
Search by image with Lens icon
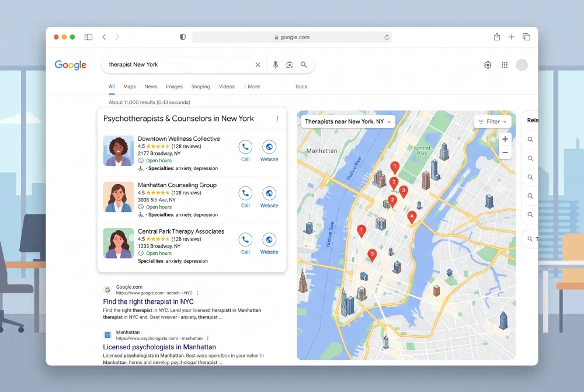pyautogui.click(x=290, y=65)
